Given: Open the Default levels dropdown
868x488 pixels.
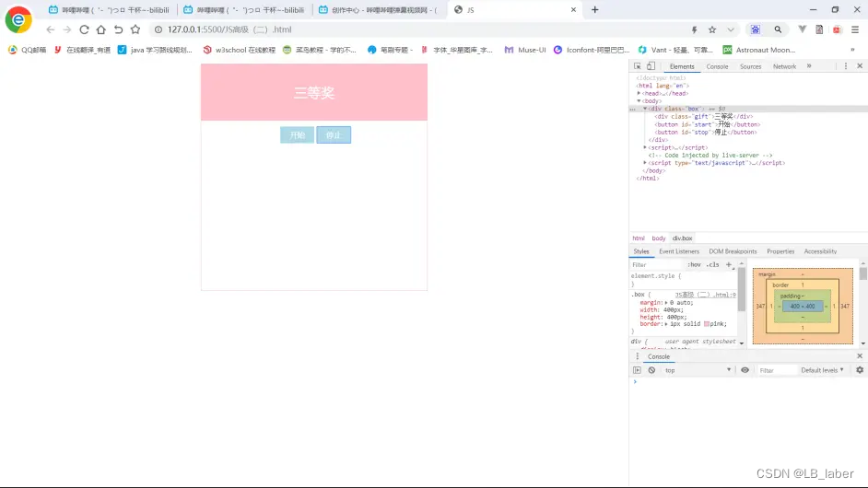Looking at the screenshot, I should (x=823, y=371).
